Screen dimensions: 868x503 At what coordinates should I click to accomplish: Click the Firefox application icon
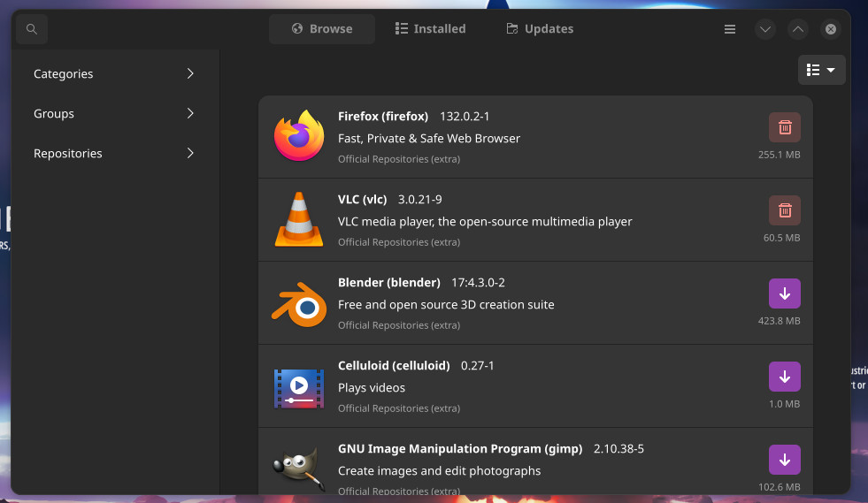(x=299, y=136)
